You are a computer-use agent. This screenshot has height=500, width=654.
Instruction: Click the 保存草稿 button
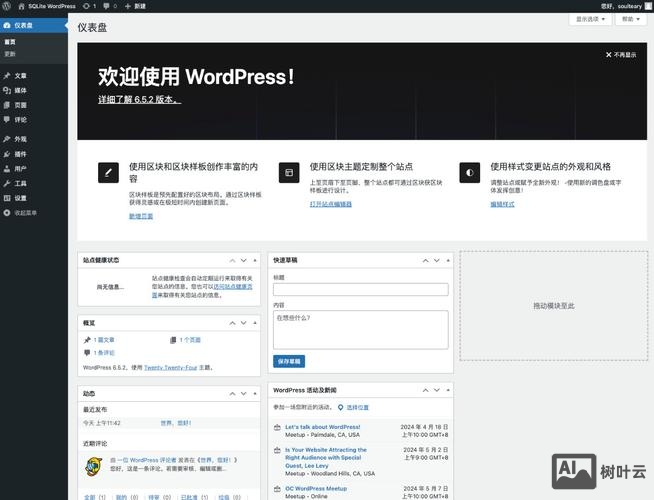click(289, 361)
